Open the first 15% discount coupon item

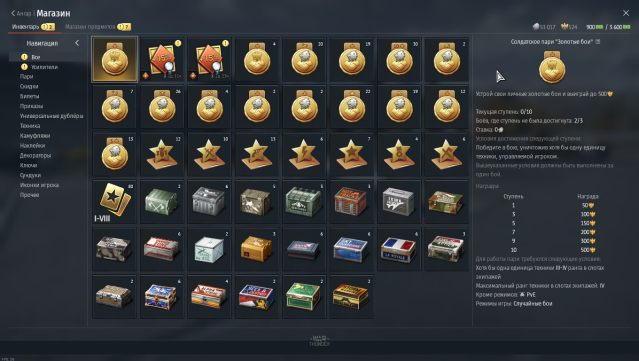(x=162, y=59)
